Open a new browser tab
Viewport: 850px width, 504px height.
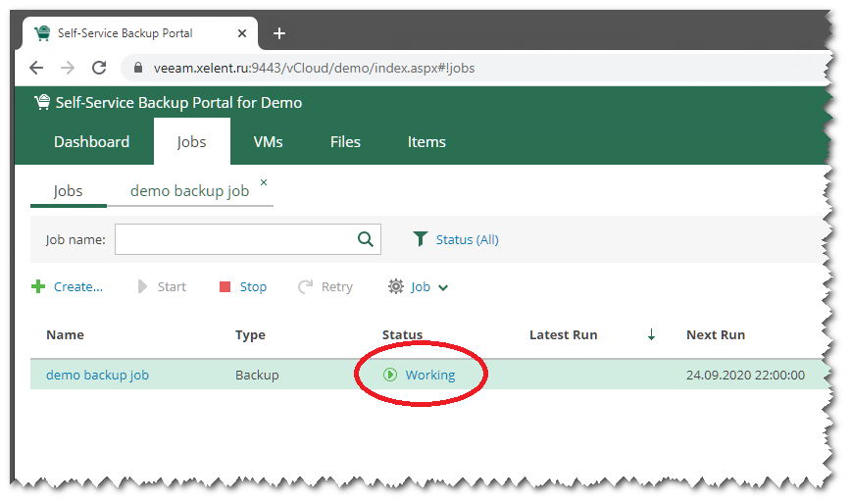tap(279, 33)
